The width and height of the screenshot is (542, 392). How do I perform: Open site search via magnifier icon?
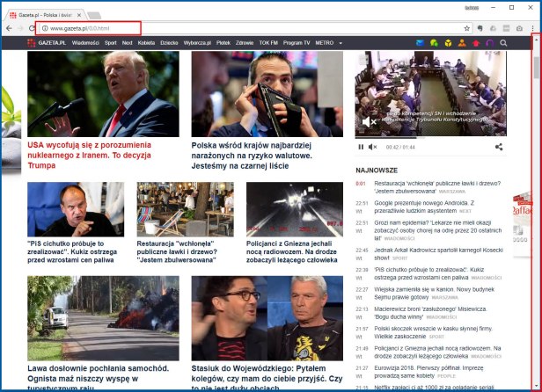click(x=503, y=43)
